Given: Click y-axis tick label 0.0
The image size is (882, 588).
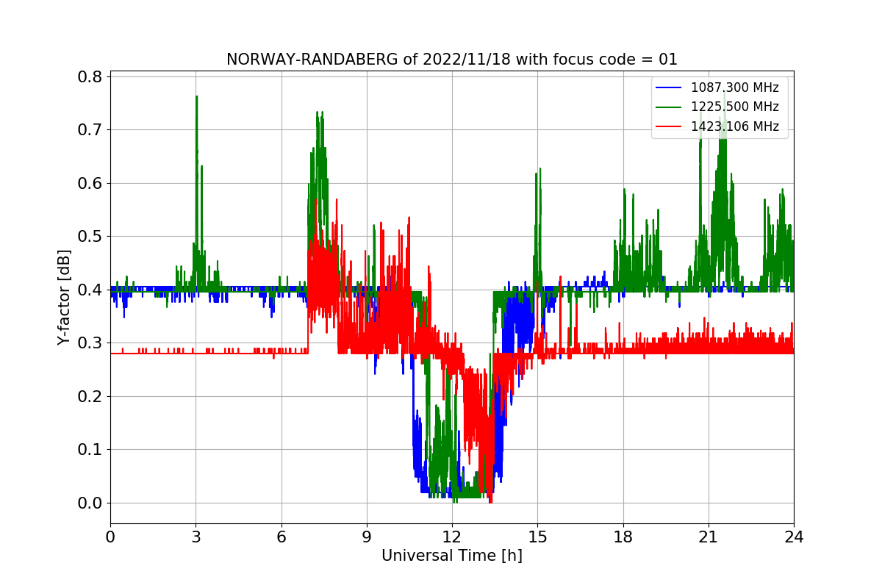Looking at the screenshot, I should pyautogui.click(x=90, y=503).
